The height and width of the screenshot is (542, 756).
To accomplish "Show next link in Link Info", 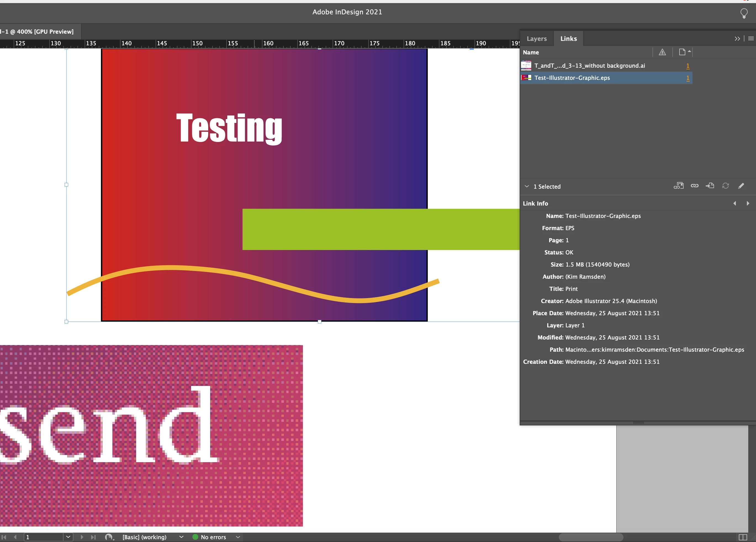I will tap(748, 204).
